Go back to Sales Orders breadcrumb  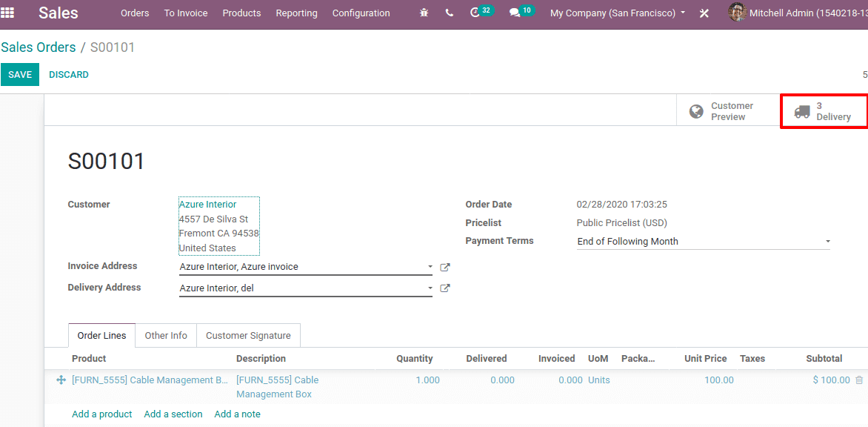point(39,47)
